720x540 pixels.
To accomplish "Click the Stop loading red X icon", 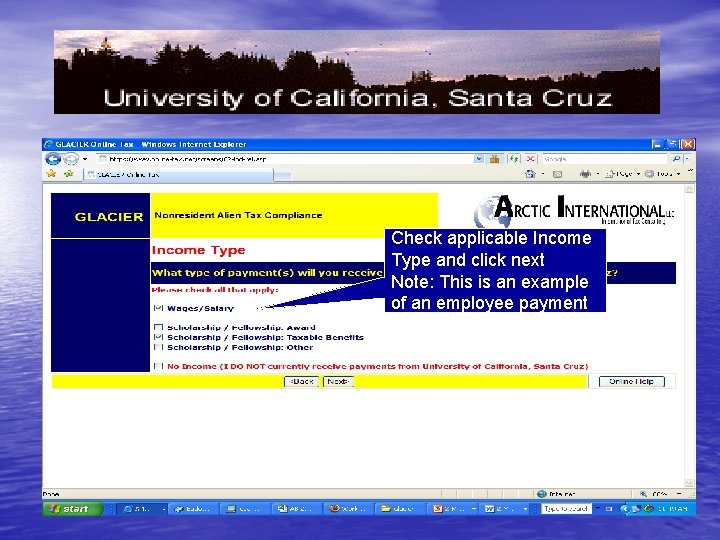I will point(530,159).
